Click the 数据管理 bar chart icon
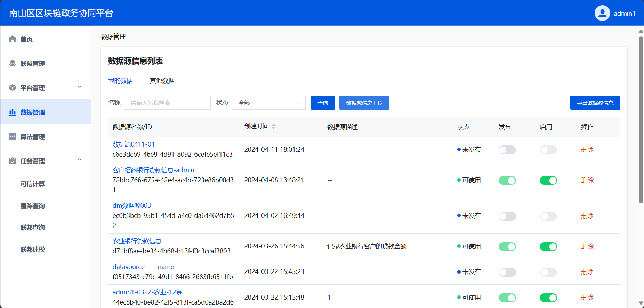This screenshot has height=308, width=644. point(13,112)
